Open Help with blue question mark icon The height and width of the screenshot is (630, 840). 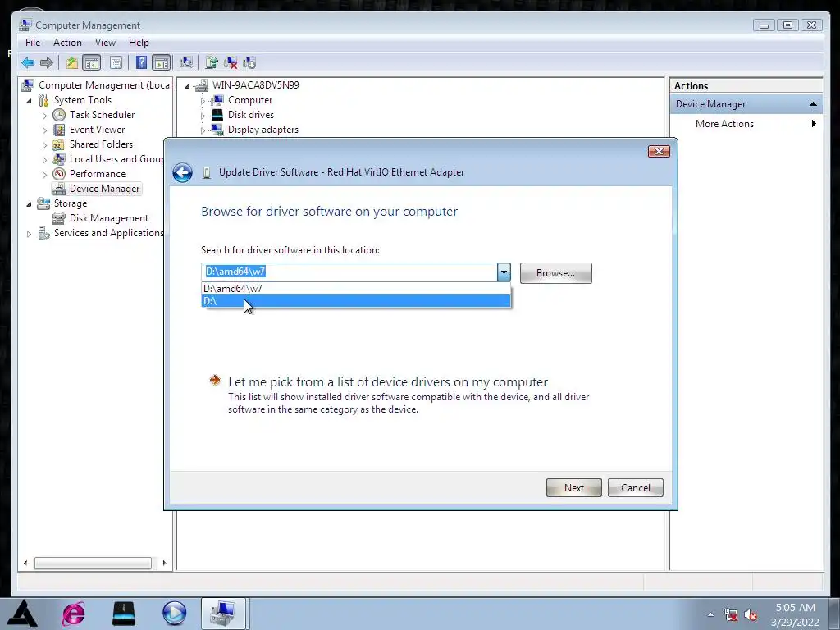[x=141, y=62]
